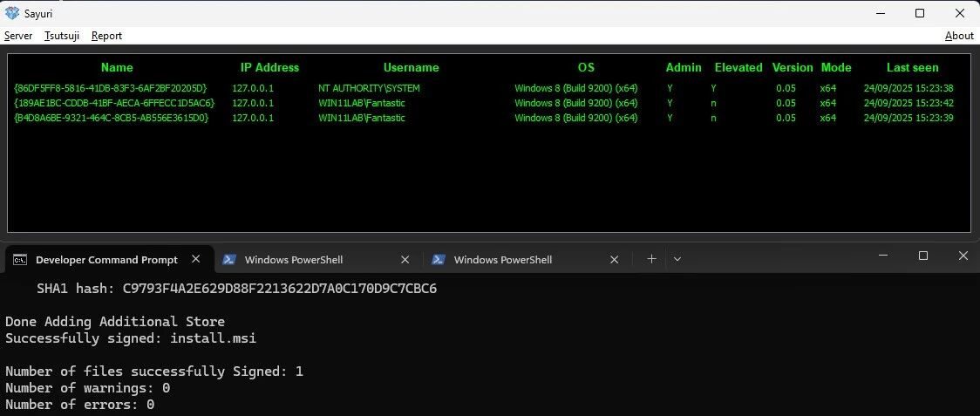This screenshot has height=416, width=980.
Task: Close the Sayuri window
Action: click(x=960, y=13)
